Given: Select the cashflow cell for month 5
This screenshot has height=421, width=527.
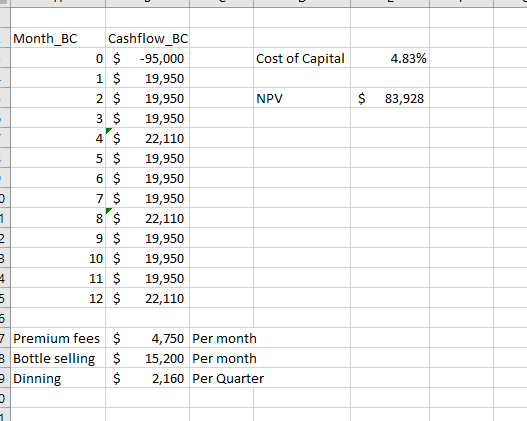Looking at the screenshot, I should click(x=148, y=158).
